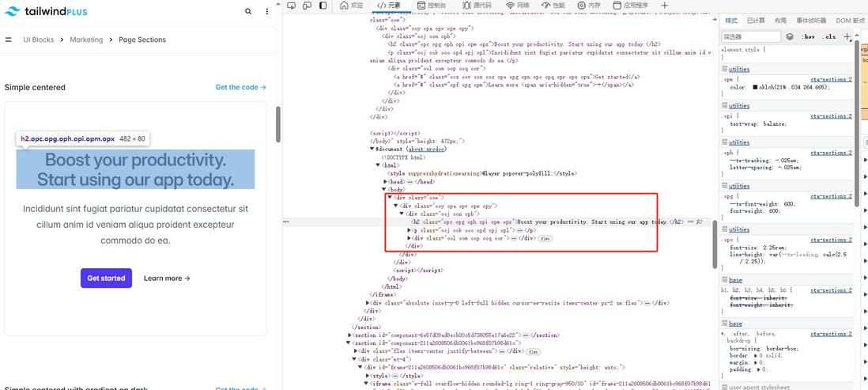Open the sidebar hamburger menu beside UI Blocks
Screen dimensions: 868x390
pos(9,40)
